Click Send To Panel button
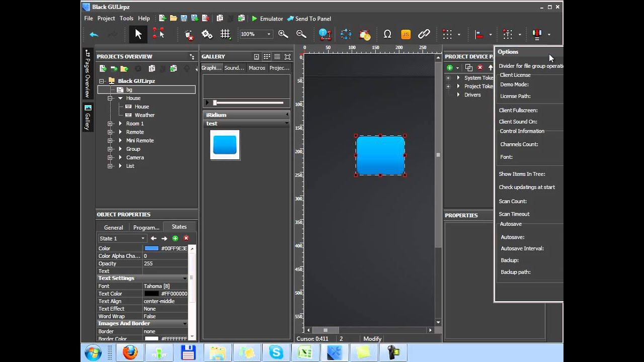 coord(309,19)
